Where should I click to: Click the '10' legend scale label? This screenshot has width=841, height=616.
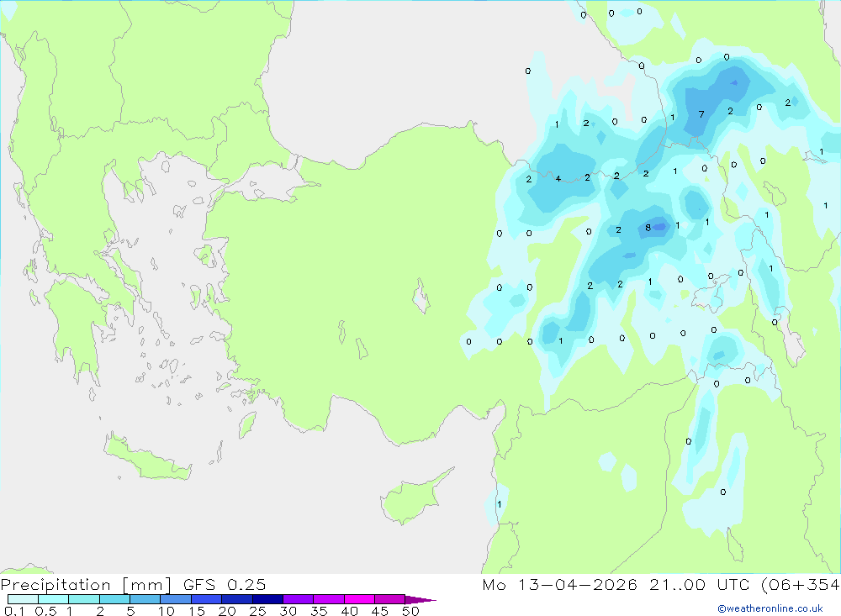pyautogui.click(x=167, y=611)
